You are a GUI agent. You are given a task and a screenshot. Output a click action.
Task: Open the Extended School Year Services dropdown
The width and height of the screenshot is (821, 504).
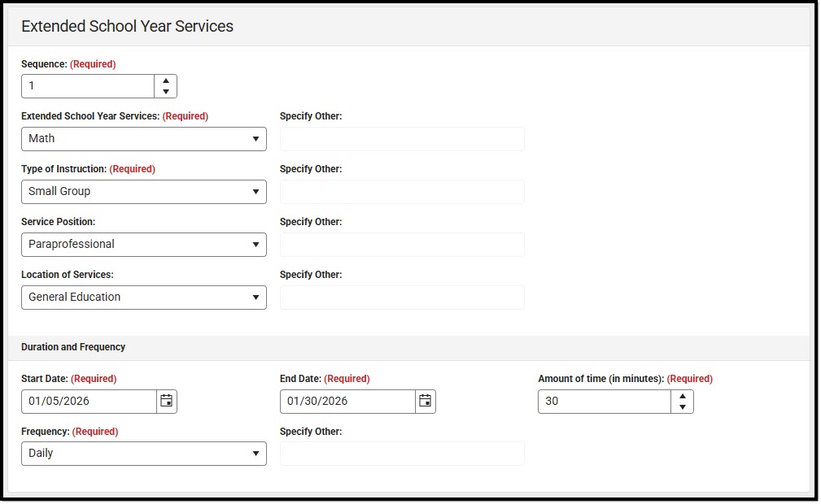coord(143,139)
